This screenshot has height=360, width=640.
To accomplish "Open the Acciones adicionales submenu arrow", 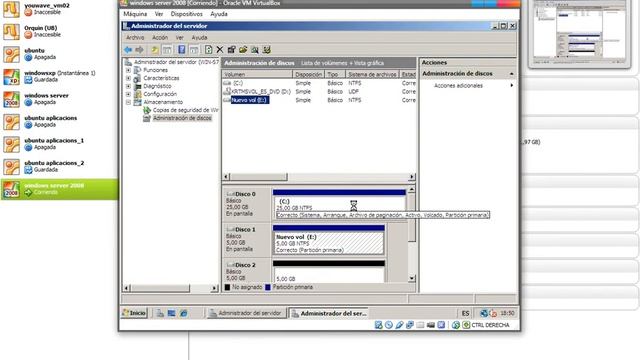I will (x=511, y=86).
